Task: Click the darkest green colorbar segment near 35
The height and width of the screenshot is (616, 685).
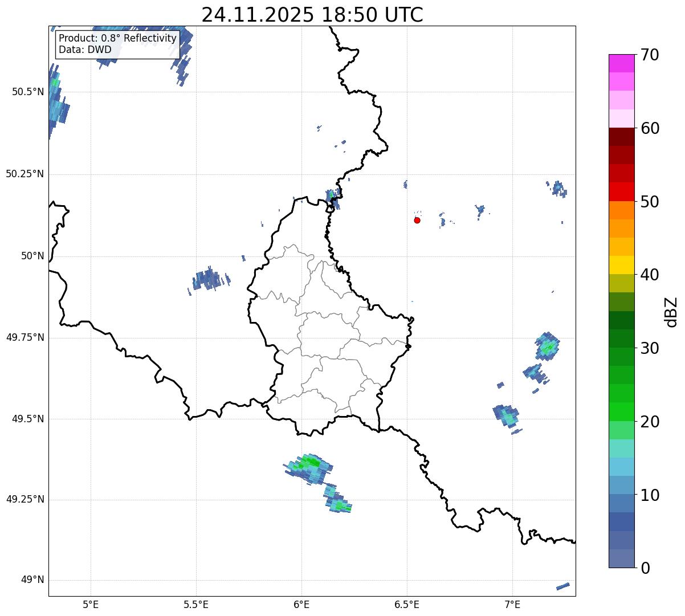Action: [621, 320]
